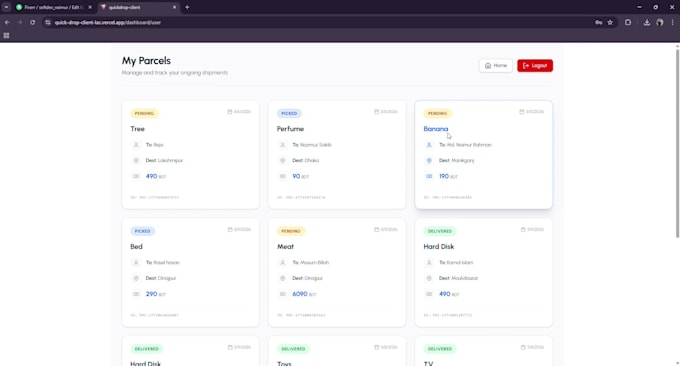This screenshot has width=680, height=366.
Task: Select the Meat parcel title
Action: pos(285,246)
